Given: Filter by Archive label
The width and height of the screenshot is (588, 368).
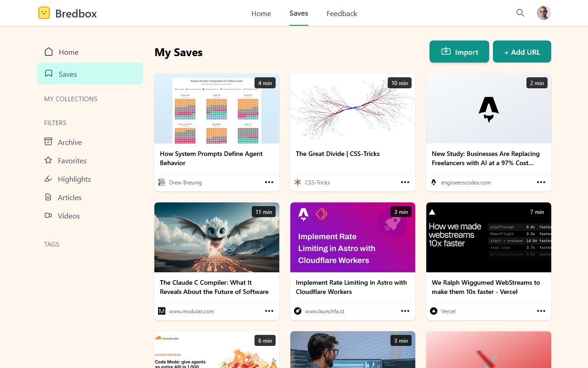Looking at the screenshot, I should pyautogui.click(x=70, y=142).
